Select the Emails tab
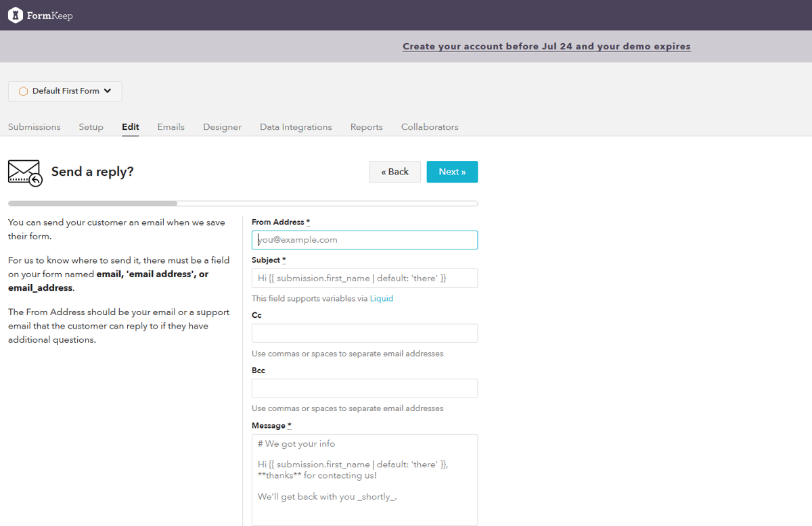 click(171, 126)
